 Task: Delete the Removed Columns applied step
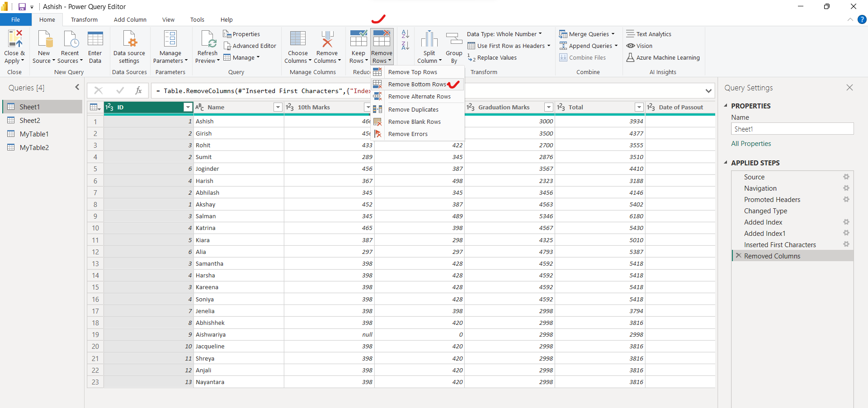(738, 256)
